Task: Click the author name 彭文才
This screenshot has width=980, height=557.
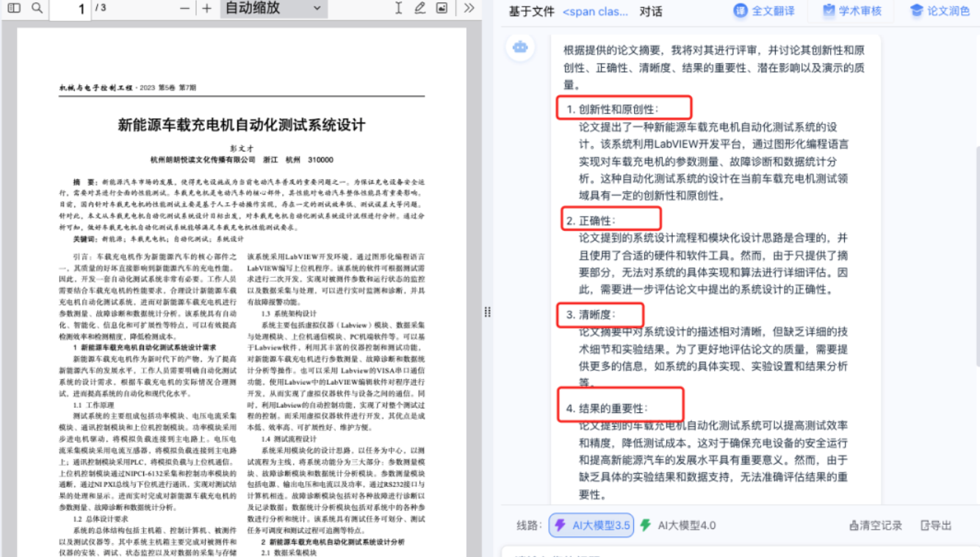Action: [241, 148]
